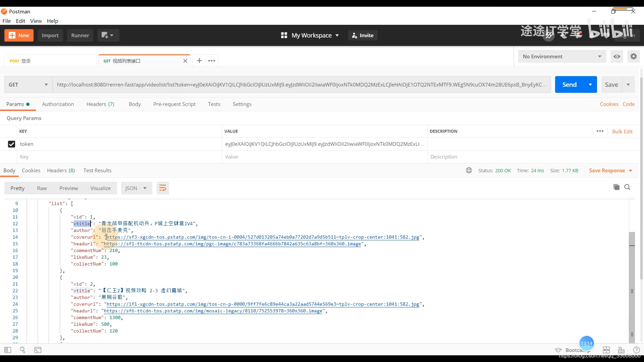Change the JSON format dropdown
Image resolution: width=644 pixels, height=362 pixels.
pos(136,188)
